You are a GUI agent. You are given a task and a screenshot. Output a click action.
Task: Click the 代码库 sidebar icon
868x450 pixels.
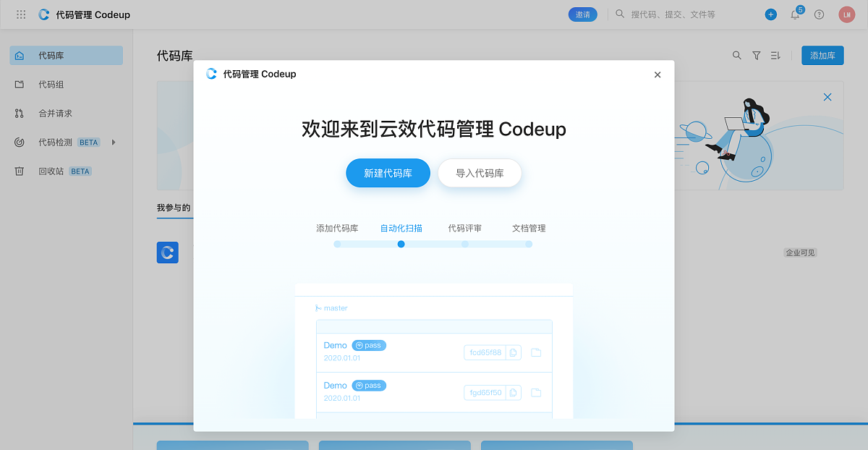pyautogui.click(x=20, y=56)
